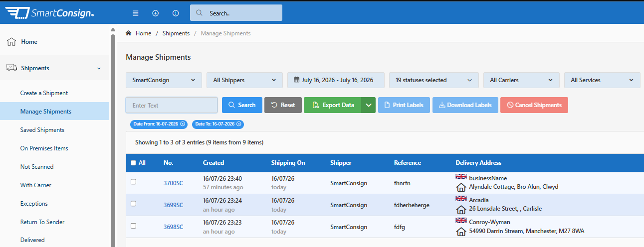
Task: Tick the checkbox for shipment 3698SC
Action: (x=133, y=226)
